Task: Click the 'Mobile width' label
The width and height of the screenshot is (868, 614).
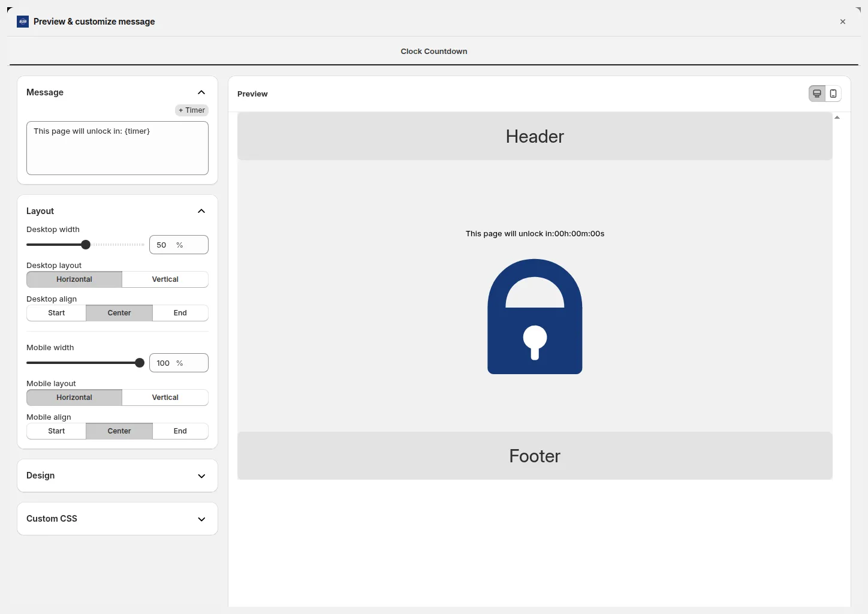Action: coord(50,348)
